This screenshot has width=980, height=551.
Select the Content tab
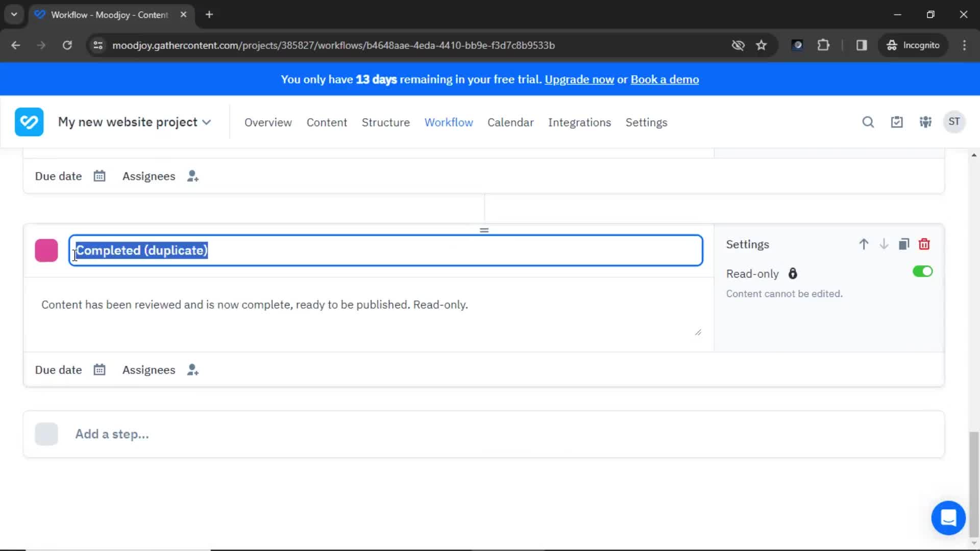pos(327,122)
